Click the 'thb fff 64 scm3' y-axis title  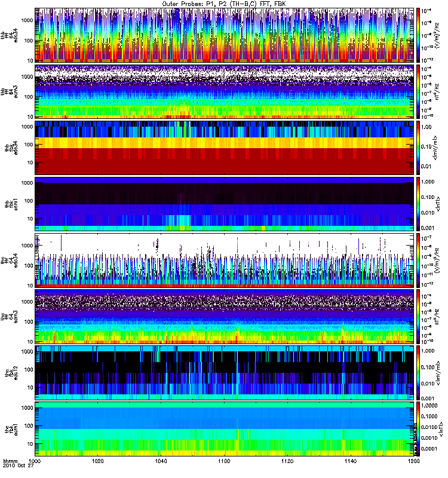coord(10,92)
